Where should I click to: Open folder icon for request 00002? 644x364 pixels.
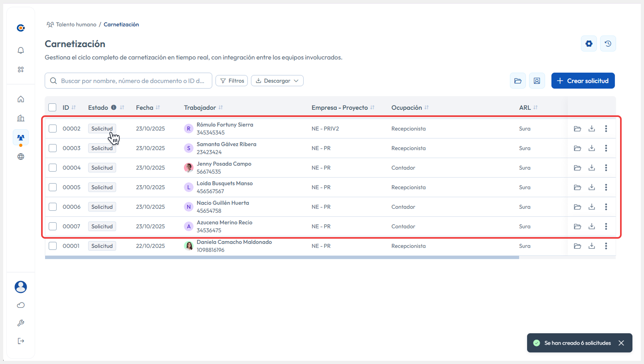[577, 129]
